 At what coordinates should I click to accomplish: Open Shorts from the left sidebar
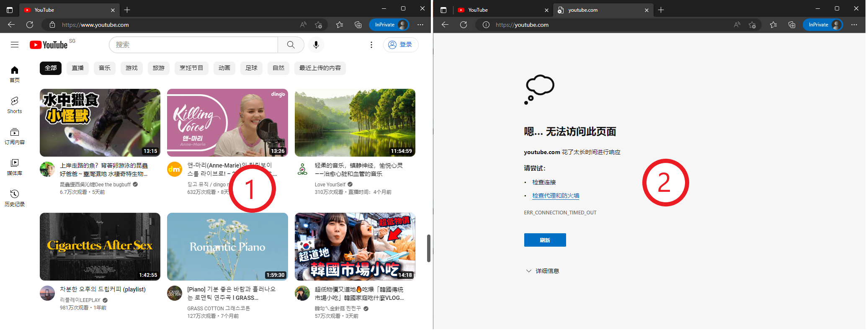[15, 105]
